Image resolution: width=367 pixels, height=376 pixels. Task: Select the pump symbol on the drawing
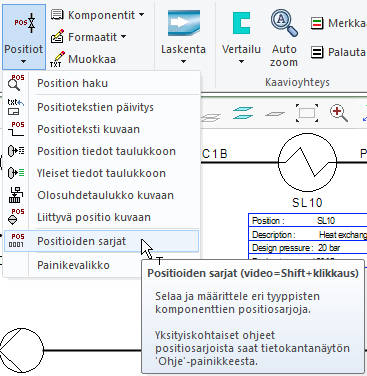click(x=22, y=350)
